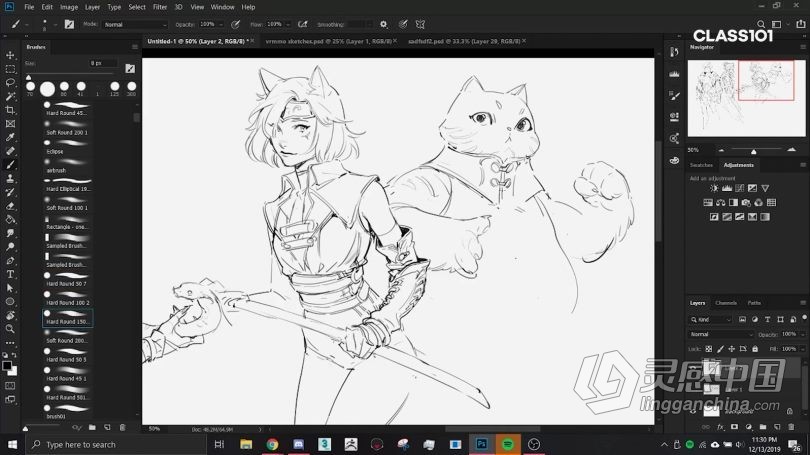The image size is (810, 455).
Task: Select the Path Selection tool
Action: [x=10, y=288]
